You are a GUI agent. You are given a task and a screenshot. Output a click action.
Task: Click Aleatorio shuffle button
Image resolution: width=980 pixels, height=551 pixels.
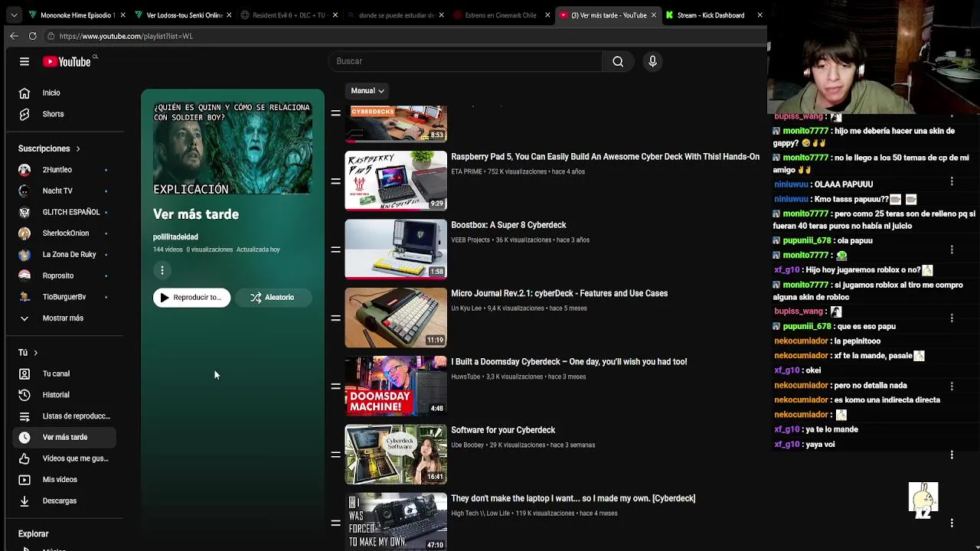(x=273, y=298)
